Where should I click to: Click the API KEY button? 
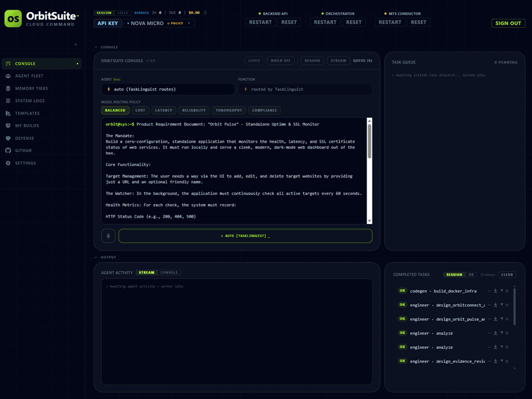(107, 23)
